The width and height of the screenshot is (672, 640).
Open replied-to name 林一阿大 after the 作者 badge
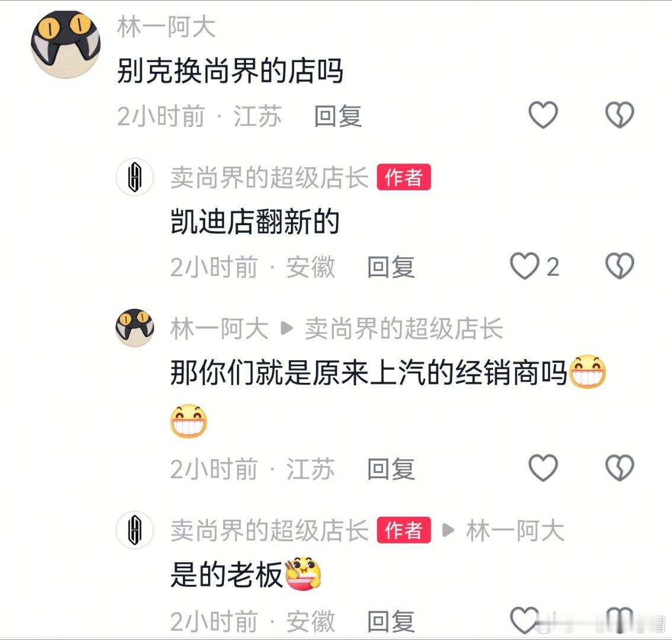point(515,531)
